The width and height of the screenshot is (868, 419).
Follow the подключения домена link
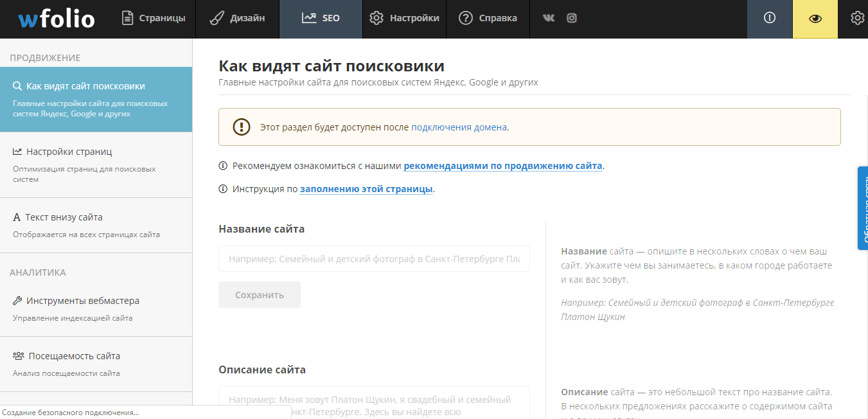tap(459, 127)
